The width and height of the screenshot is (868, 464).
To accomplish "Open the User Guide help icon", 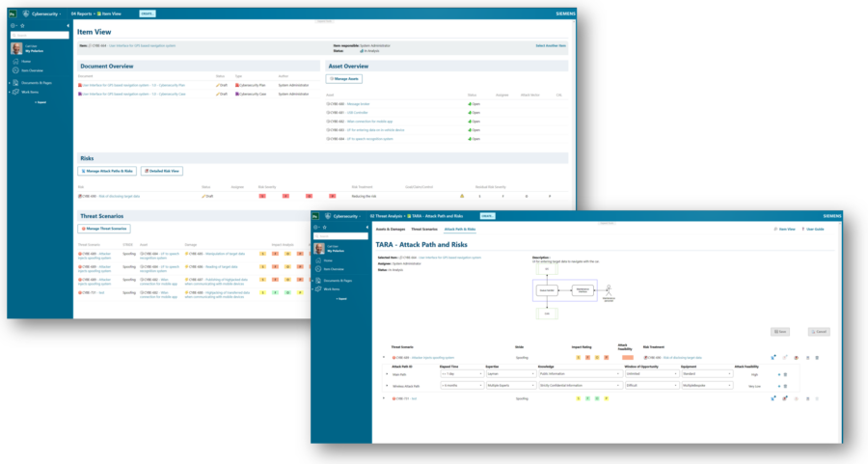I will pyautogui.click(x=803, y=229).
